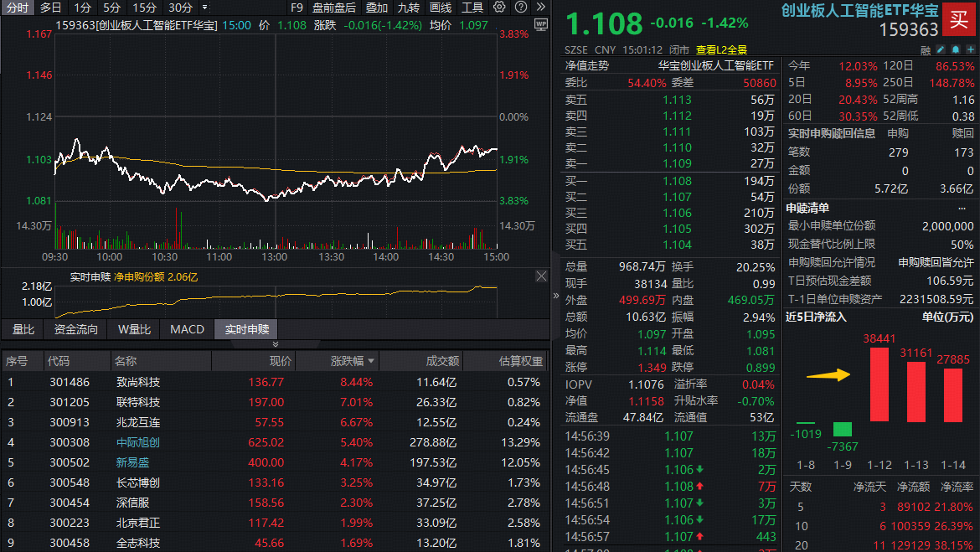The image size is (980, 552).
Task: Open the timeframe dropdown after 30分
Action: [204, 8]
